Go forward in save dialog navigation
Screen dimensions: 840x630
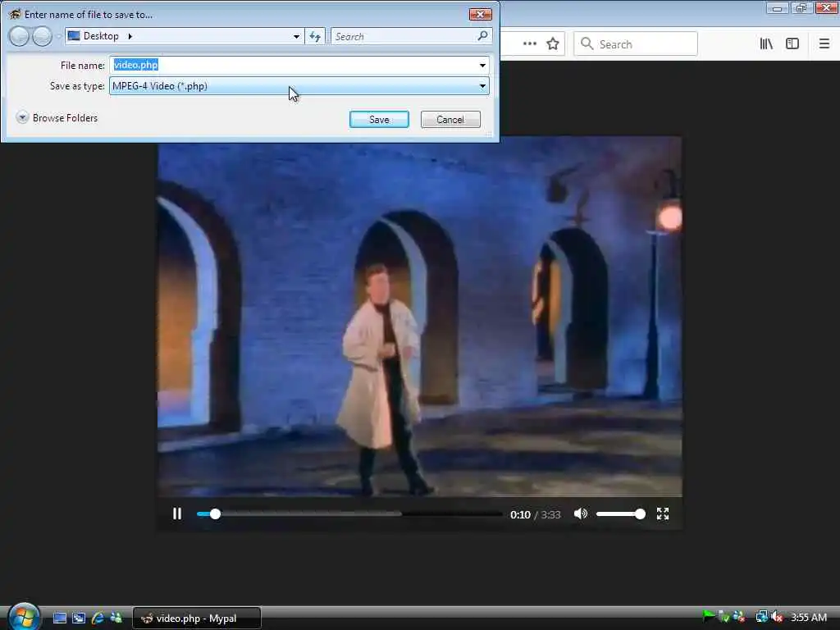(x=42, y=36)
